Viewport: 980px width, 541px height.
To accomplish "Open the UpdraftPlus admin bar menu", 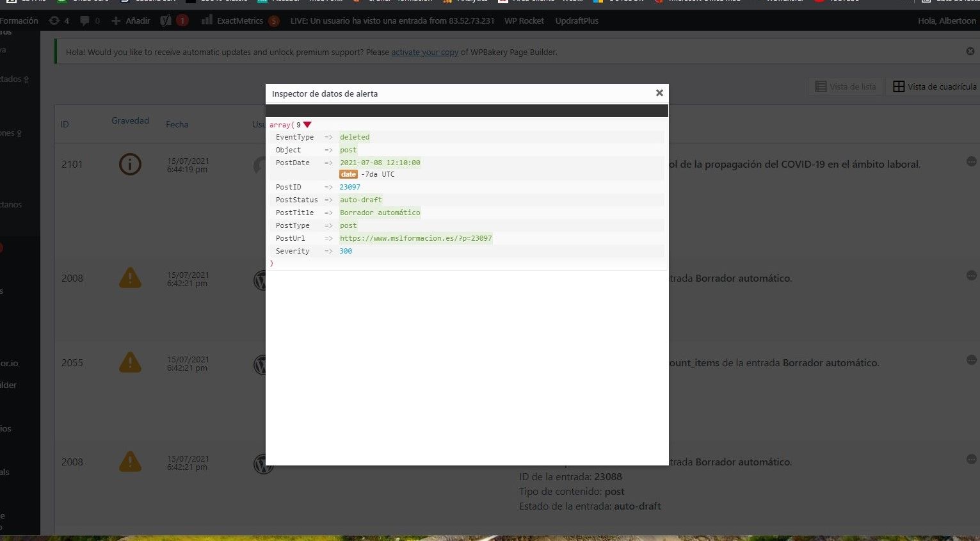I will coord(577,20).
